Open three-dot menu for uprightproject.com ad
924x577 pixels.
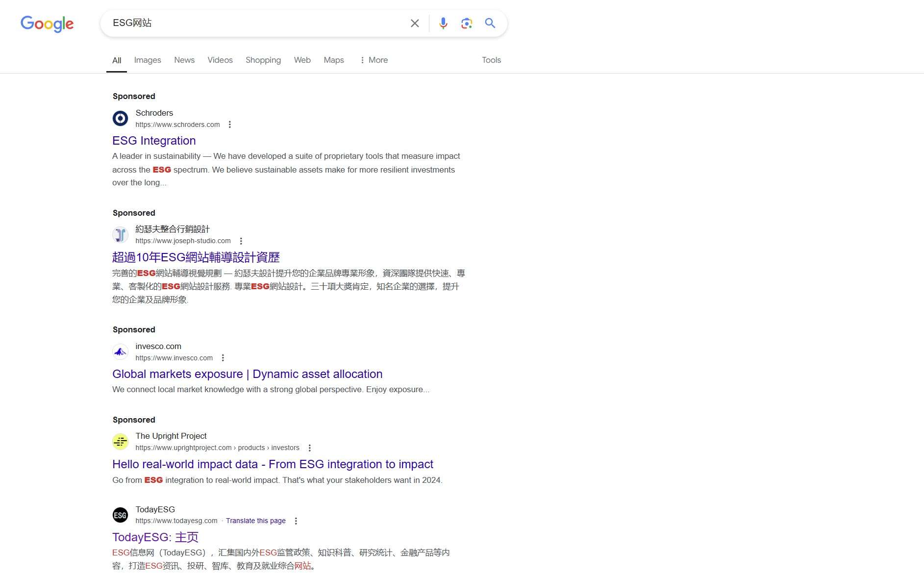point(309,448)
